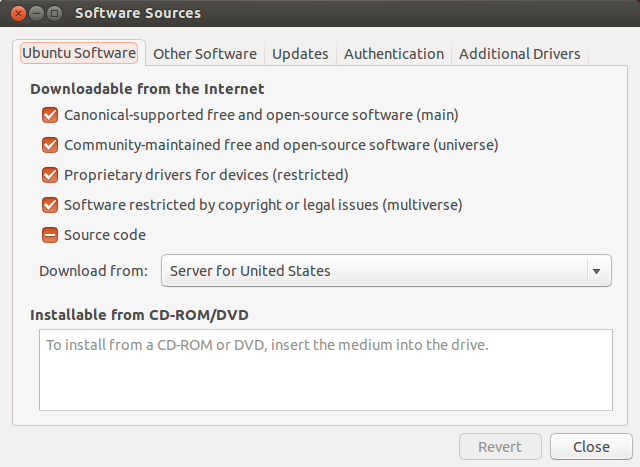Close window with red title bar icon
640x467 pixels.
click(x=18, y=13)
